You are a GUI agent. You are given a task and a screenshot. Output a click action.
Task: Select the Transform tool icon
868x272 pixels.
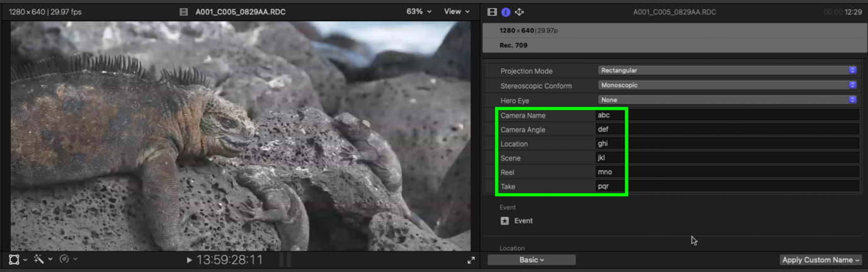(x=14, y=259)
